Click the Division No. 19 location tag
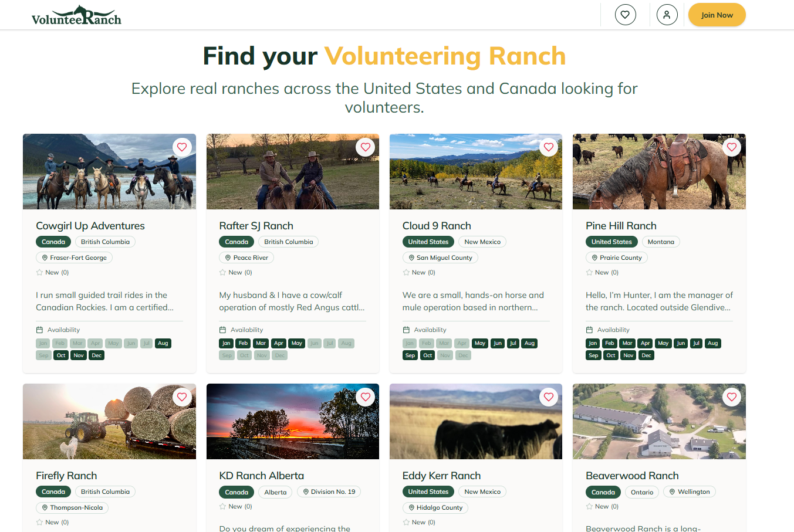Screen dimensions: 794x532 point(329,492)
